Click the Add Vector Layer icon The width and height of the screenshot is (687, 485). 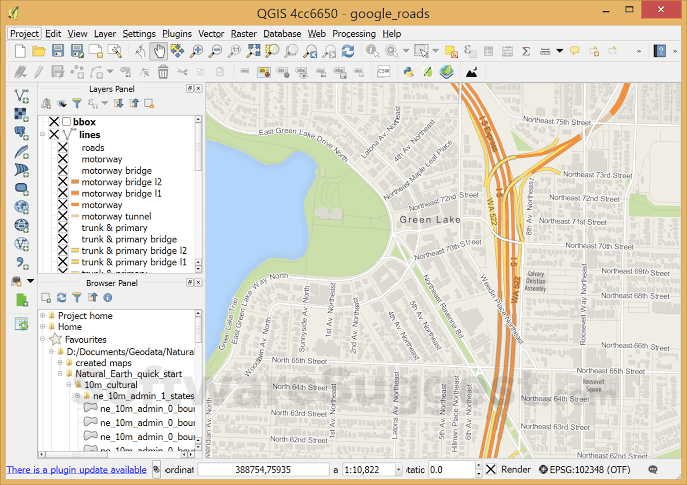pos(21,96)
